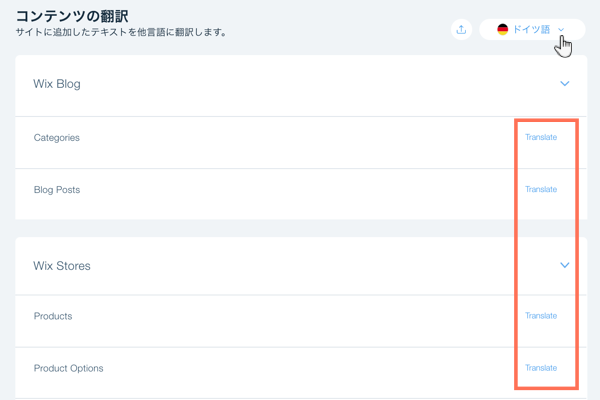This screenshot has width=600, height=400.
Task: Click Translate link for Blog Posts
Action: point(541,189)
